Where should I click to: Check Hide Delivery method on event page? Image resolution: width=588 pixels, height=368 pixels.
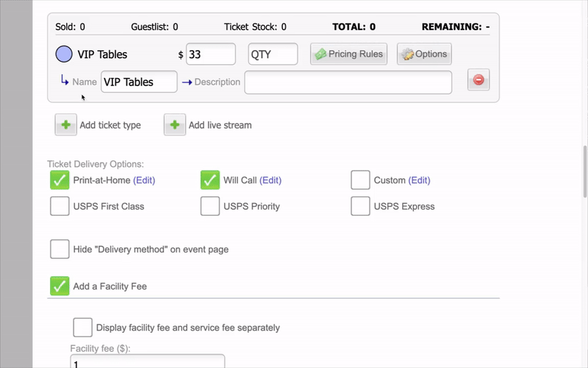[x=60, y=249]
